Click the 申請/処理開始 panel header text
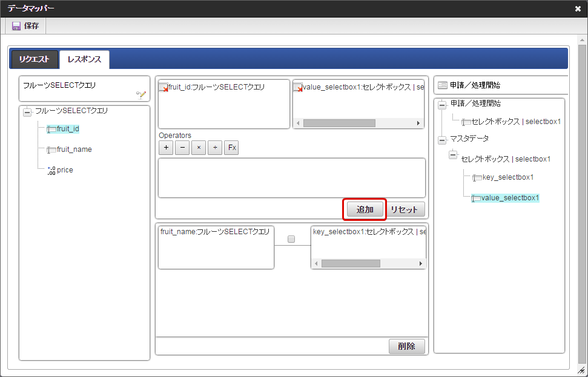This screenshot has height=377, width=588. click(475, 85)
